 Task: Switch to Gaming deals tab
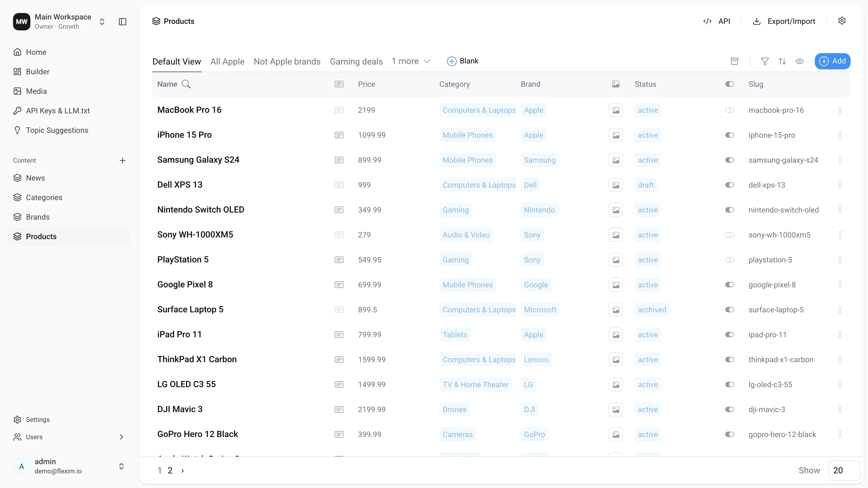click(356, 62)
